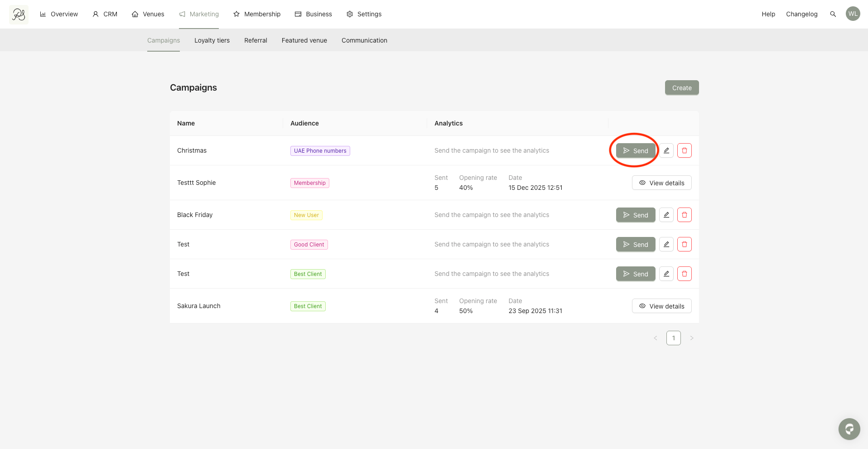Open the Featured venue tab

pos(304,40)
